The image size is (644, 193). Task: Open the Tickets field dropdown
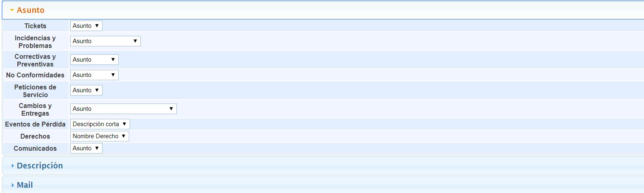click(x=86, y=26)
